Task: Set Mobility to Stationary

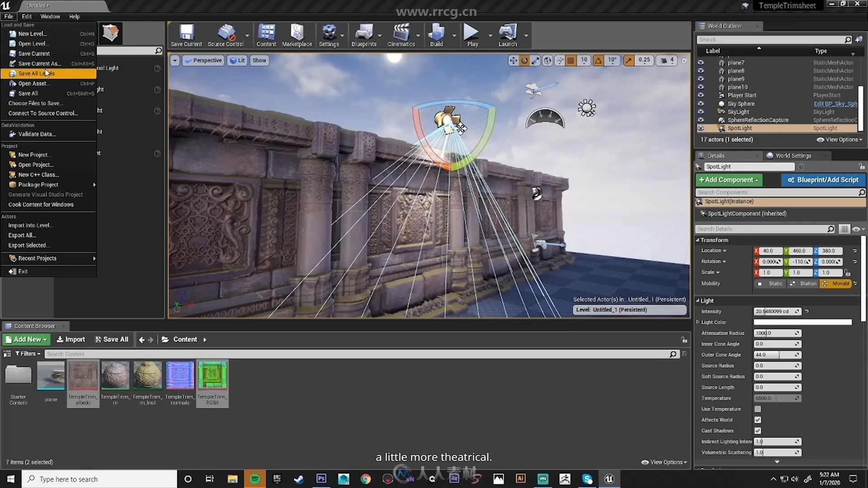Action: (x=803, y=284)
